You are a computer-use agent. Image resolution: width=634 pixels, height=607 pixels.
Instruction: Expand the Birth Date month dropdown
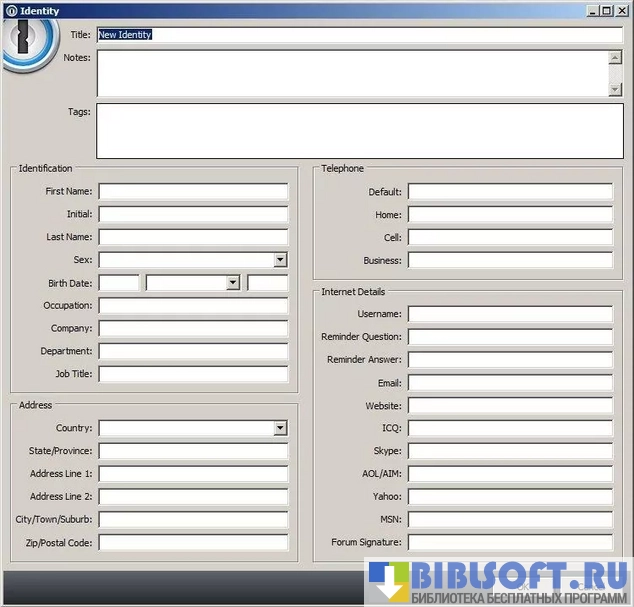point(233,283)
